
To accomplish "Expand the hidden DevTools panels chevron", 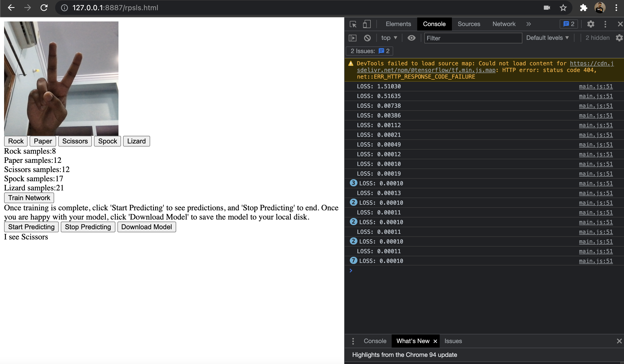I will tap(528, 24).
